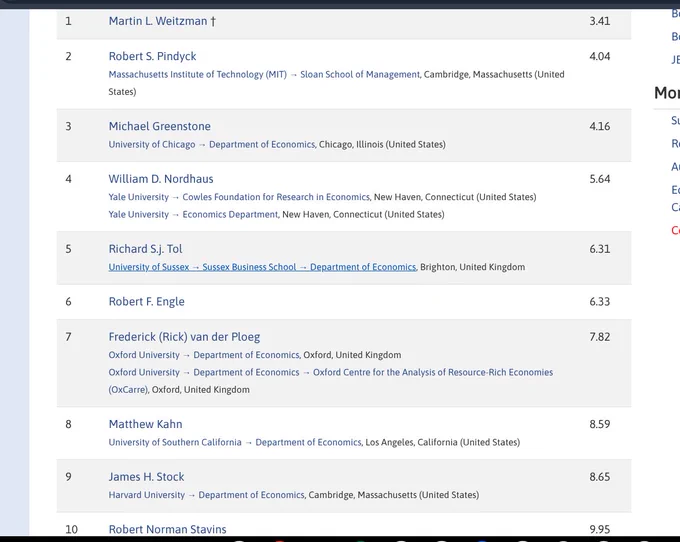
Task: Open Robert Norman Stavins's profile
Action: [x=167, y=529]
